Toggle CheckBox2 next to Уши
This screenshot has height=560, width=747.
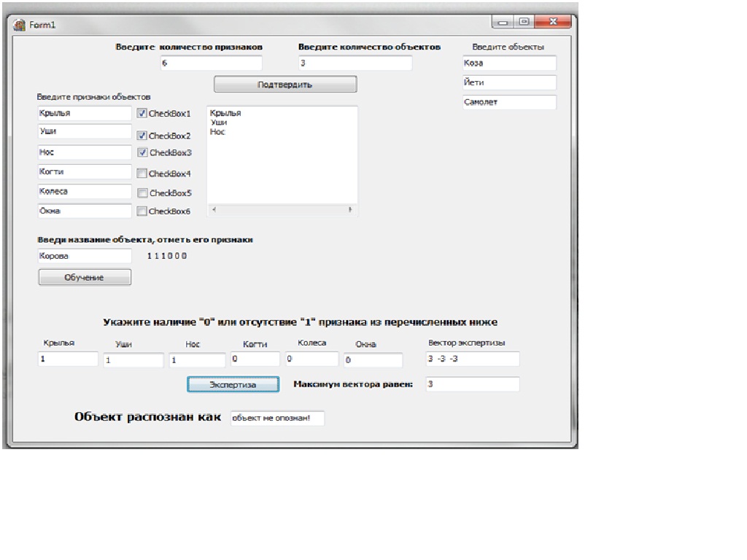click(142, 136)
